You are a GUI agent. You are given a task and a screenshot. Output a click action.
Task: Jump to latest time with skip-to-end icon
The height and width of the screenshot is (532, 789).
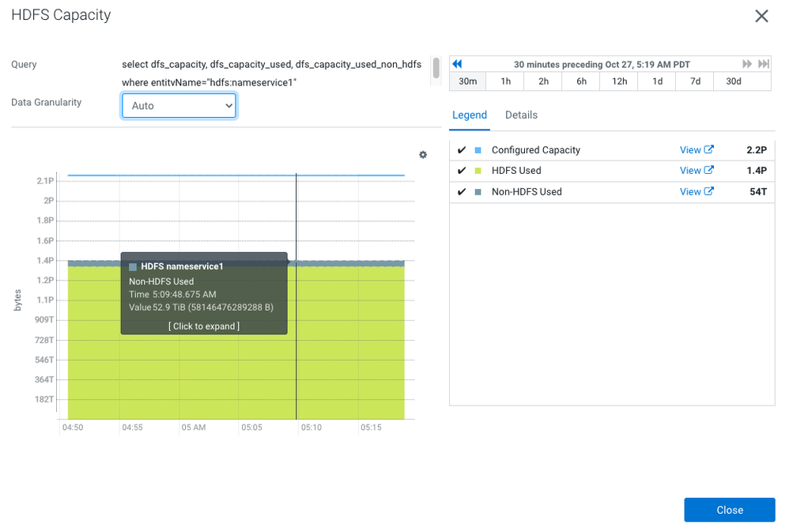pos(764,64)
